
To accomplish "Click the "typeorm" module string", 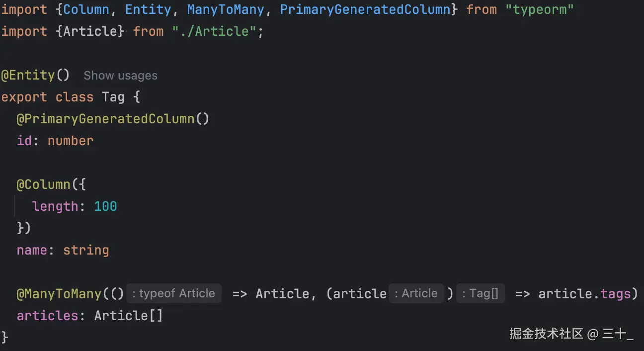I will pos(539,9).
